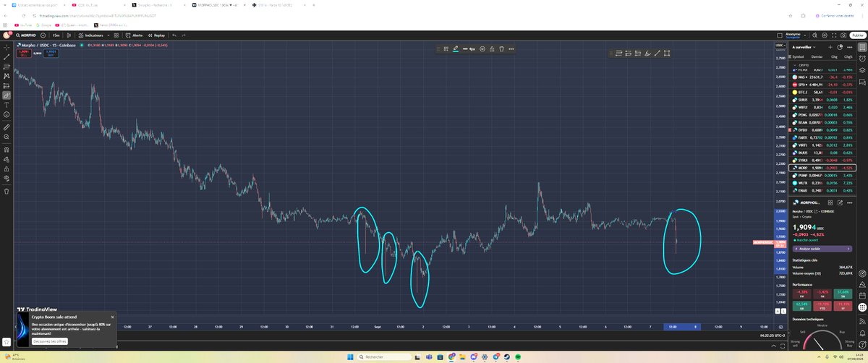The image size is (868, 363).
Task: Select the DYDX row in watchlist
Action: [x=823, y=129]
